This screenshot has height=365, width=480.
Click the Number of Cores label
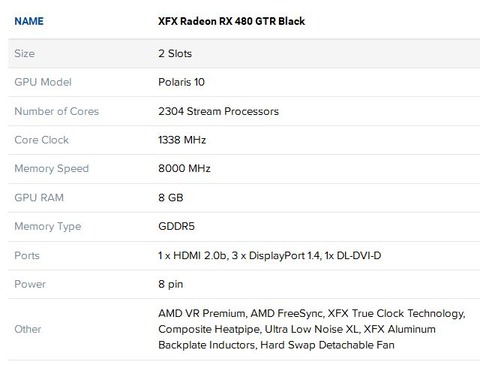click(x=56, y=111)
